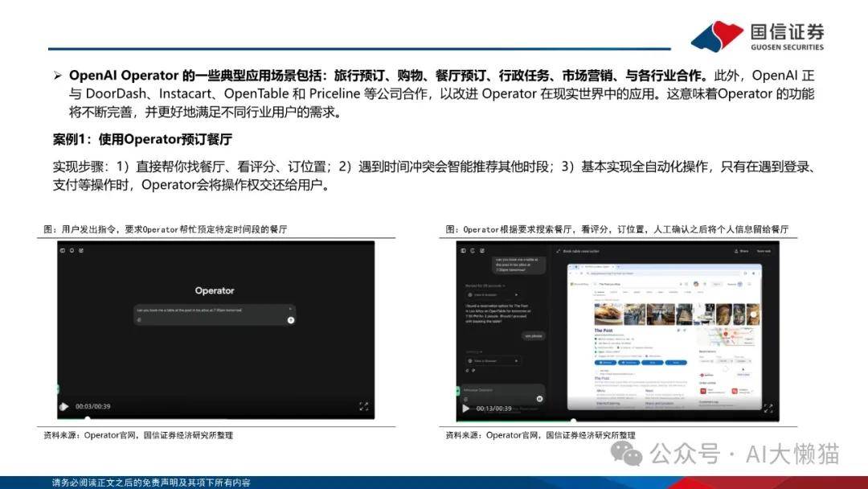
Task: Click first blue action button under The Post
Action: [605, 363]
